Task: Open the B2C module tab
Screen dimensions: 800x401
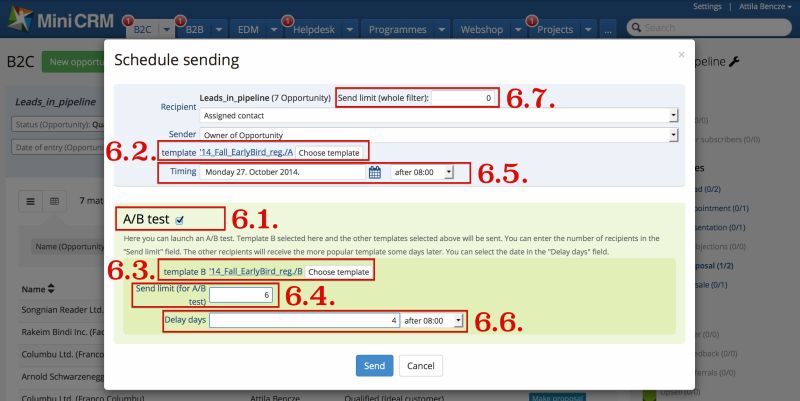Action: click(x=143, y=30)
